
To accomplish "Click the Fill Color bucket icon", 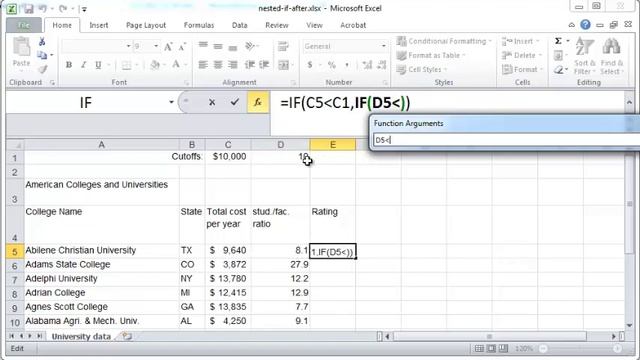I will 155,64.
